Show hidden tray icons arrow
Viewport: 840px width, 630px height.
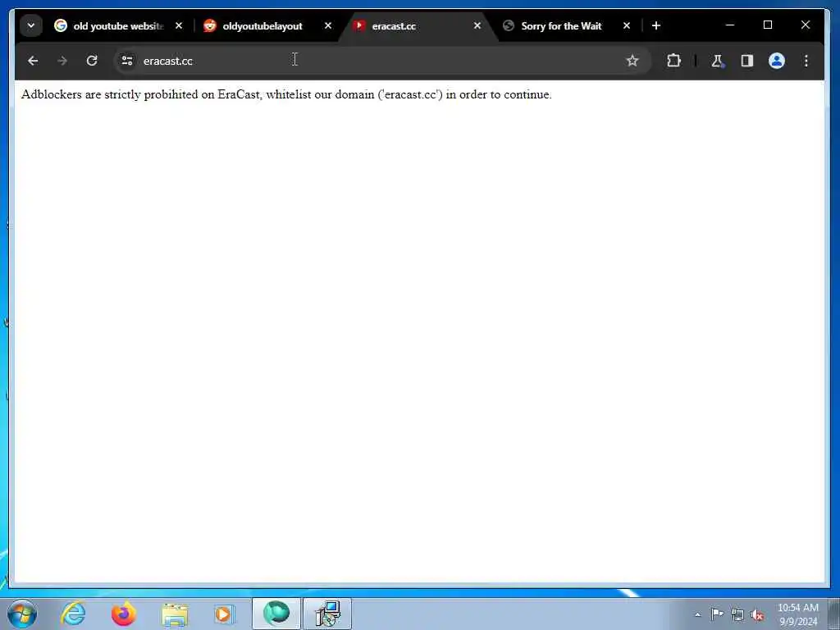pos(697,614)
